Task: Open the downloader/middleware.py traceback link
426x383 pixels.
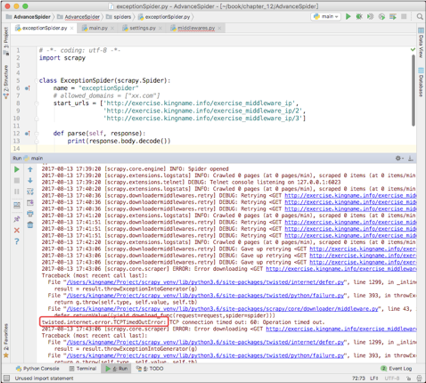Action: (x=222, y=309)
